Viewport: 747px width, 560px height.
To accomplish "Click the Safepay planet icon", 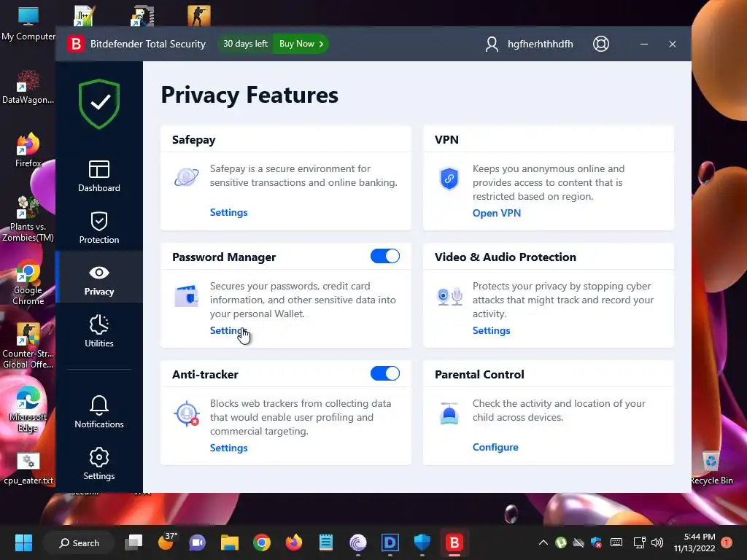I will [x=186, y=177].
